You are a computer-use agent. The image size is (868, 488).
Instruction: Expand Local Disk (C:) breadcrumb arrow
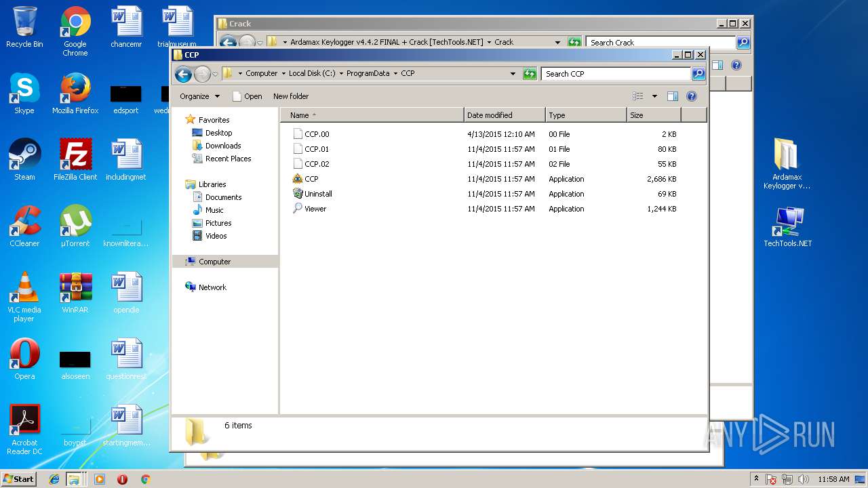click(341, 73)
